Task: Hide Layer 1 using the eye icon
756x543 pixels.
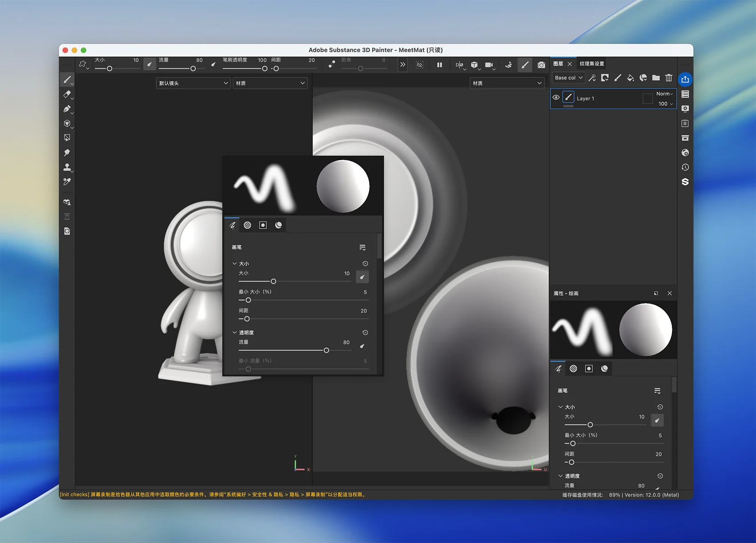Action: 556,97
